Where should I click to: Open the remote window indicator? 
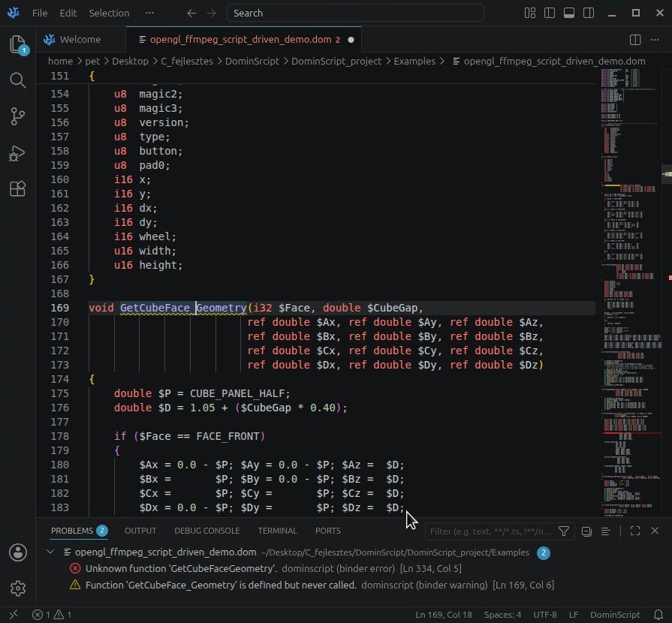14,615
